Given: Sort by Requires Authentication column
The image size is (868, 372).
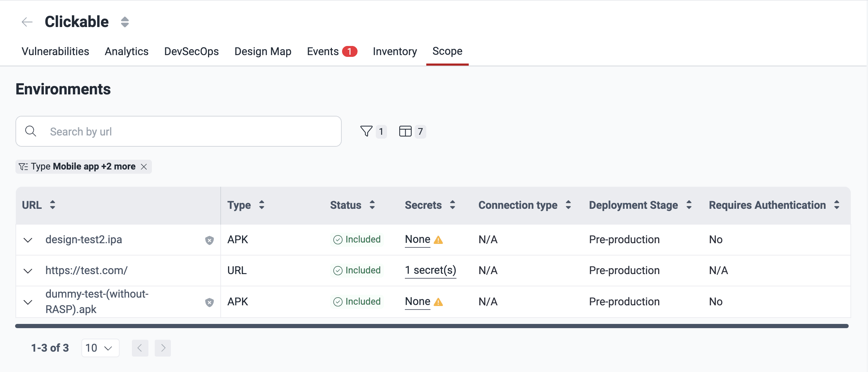Looking at the screenshot, I should pos(837,205).
